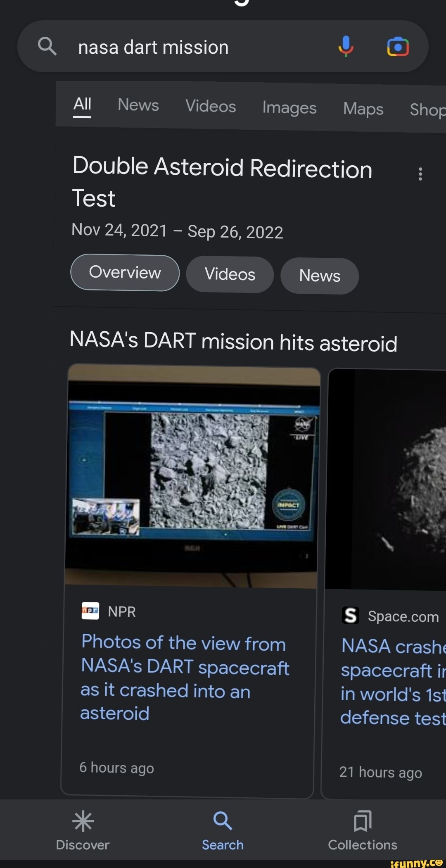446x868 pixels.
Task: Select the Images results tab
Action: point(289,108)
